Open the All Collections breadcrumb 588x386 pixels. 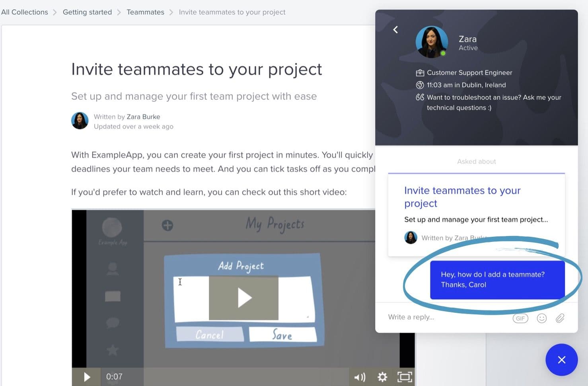[x=25, y=12]
